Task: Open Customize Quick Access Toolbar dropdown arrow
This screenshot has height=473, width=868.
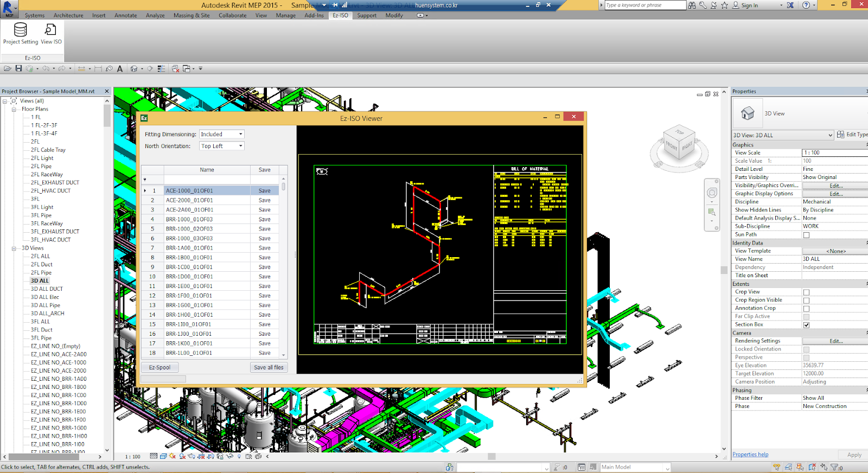Action: 200,69
